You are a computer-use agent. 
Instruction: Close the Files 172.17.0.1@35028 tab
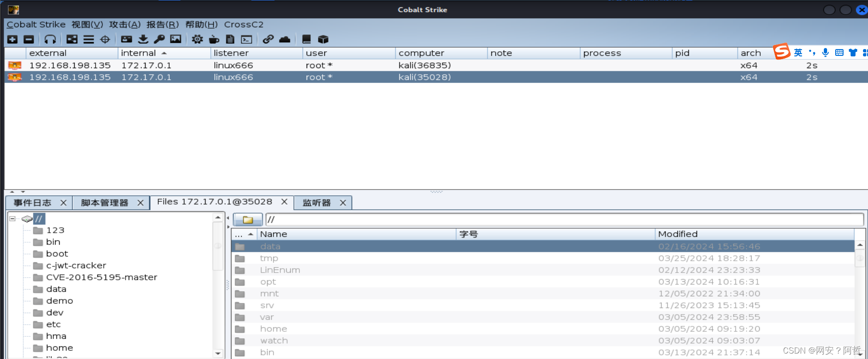(284, 201)
